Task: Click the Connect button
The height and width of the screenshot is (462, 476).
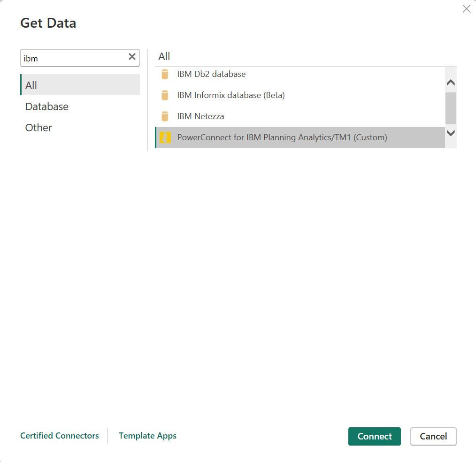Action: (374, 436)
